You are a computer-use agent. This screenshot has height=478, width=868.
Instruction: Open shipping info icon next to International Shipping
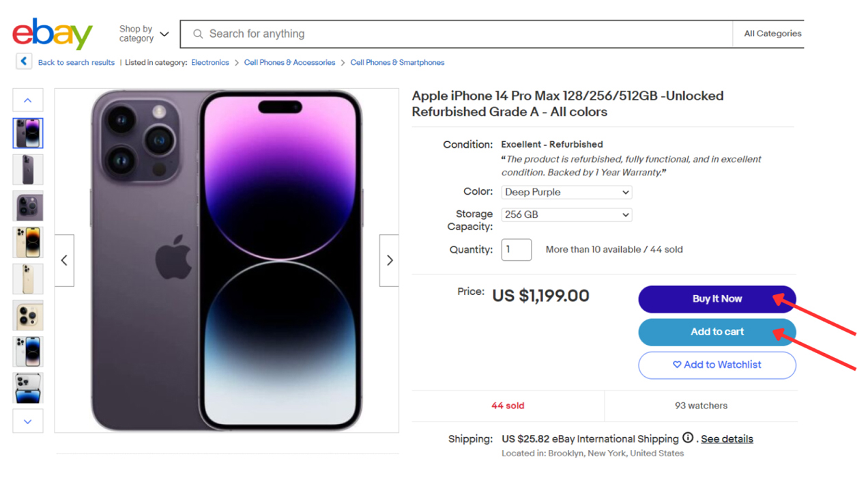click(688, 438)
